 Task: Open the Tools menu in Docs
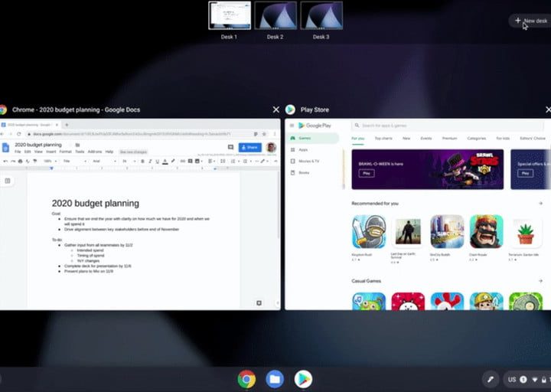[x=80, y=152]
